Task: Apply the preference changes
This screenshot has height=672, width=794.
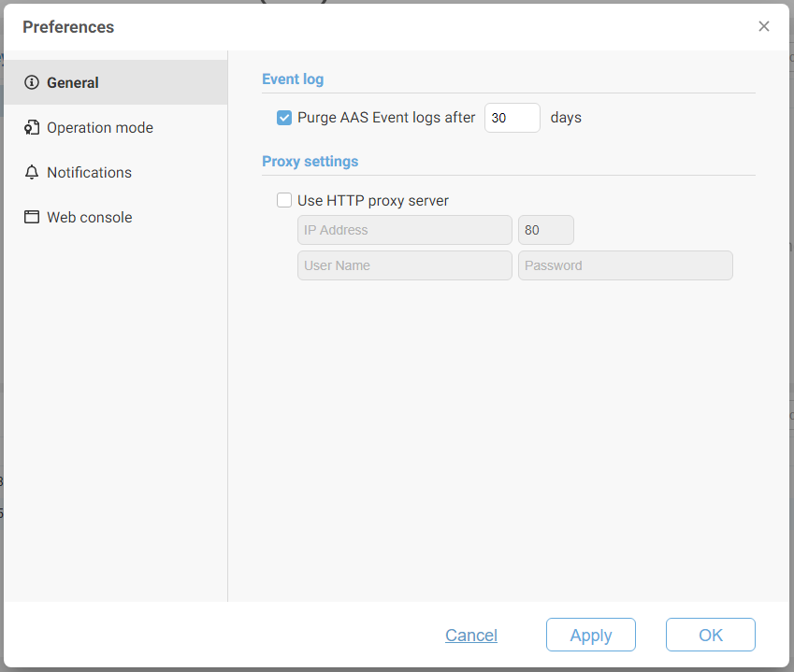Action: pos(591,635)
